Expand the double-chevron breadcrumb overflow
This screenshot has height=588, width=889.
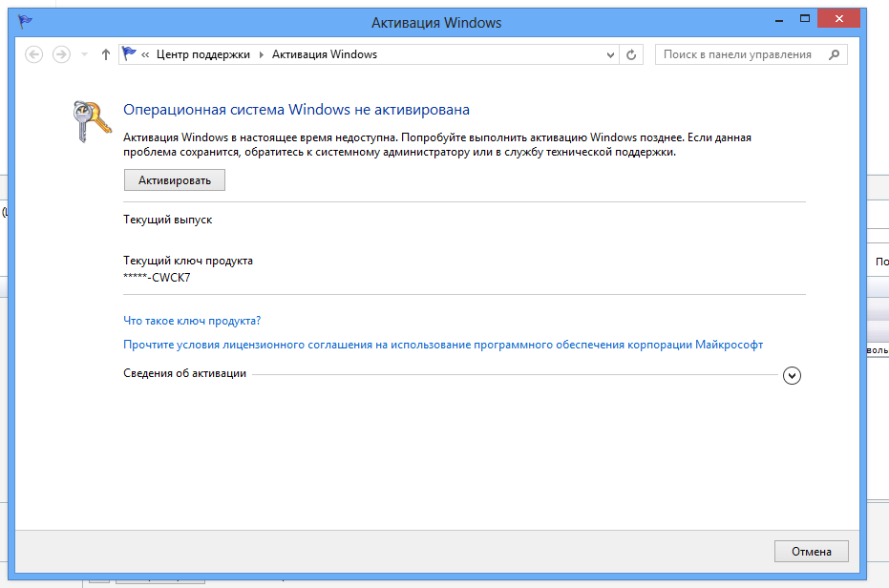coord(145,55)
